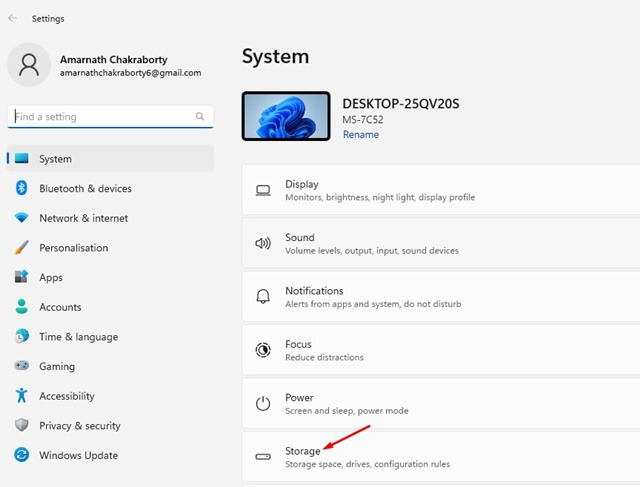Click the DESKTOP-25QV20S device name
The height and width of the screenshot is (487, 640).
[401, 104]
